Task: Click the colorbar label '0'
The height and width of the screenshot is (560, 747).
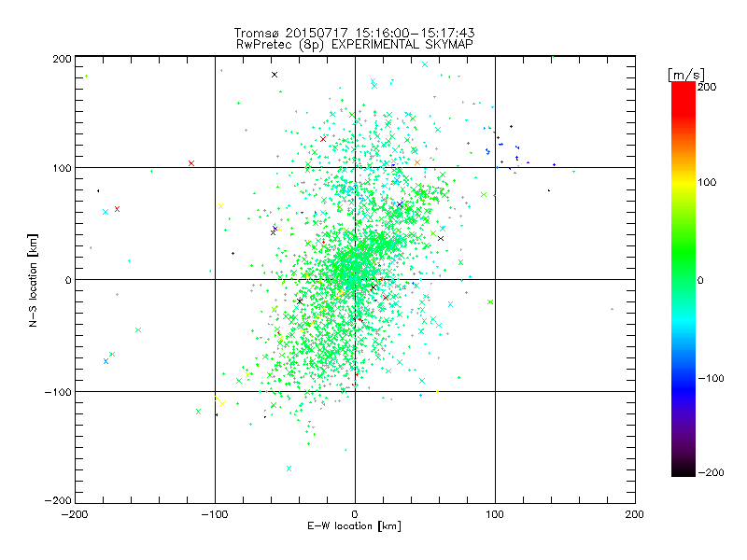Action: point(700,280)
